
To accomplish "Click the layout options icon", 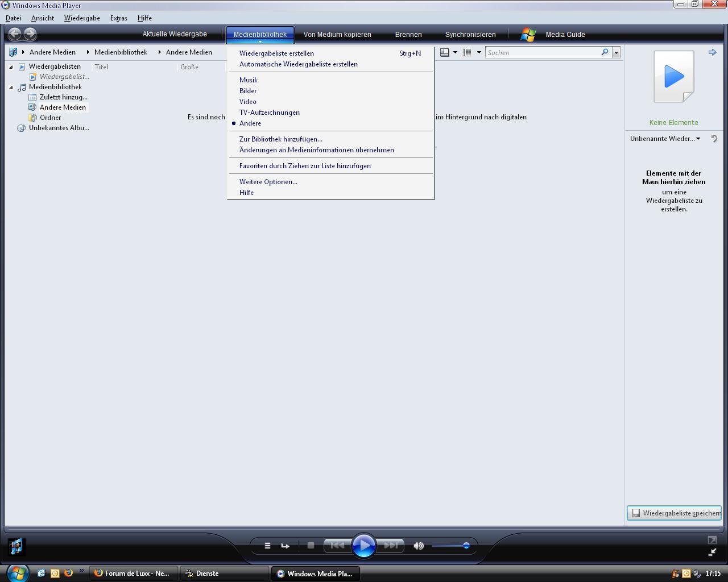I will point(445,52).
